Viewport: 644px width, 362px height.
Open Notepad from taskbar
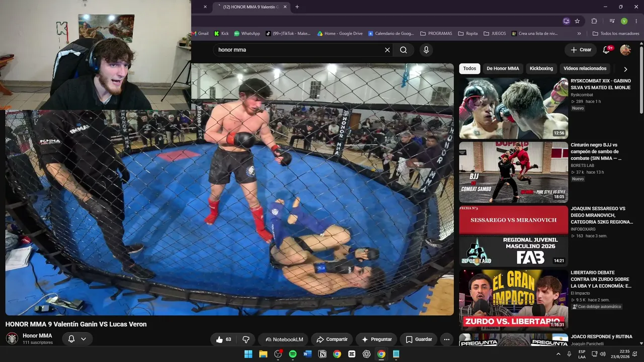point(396,354)
